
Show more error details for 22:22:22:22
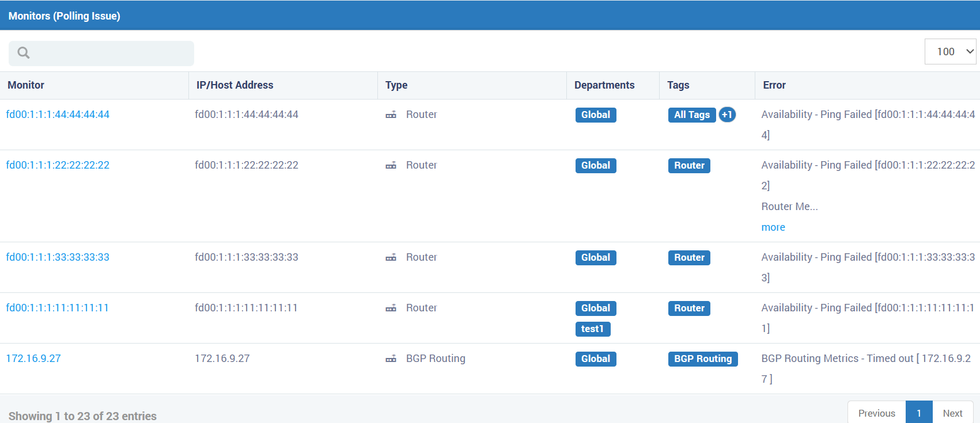coord(773,227)
